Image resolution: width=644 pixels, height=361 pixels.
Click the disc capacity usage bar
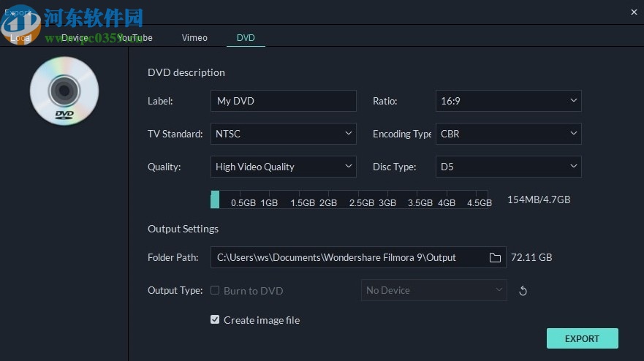[349, 200]
